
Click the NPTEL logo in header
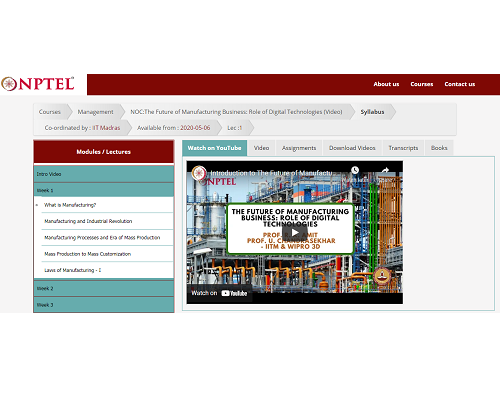coord(38,84)
